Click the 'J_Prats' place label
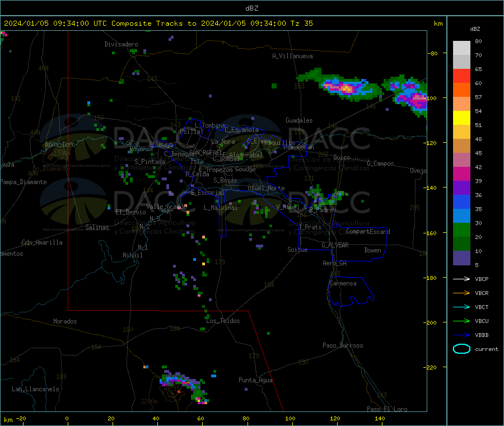Viewport: 504px width, 426px height. tap(310, 227)
